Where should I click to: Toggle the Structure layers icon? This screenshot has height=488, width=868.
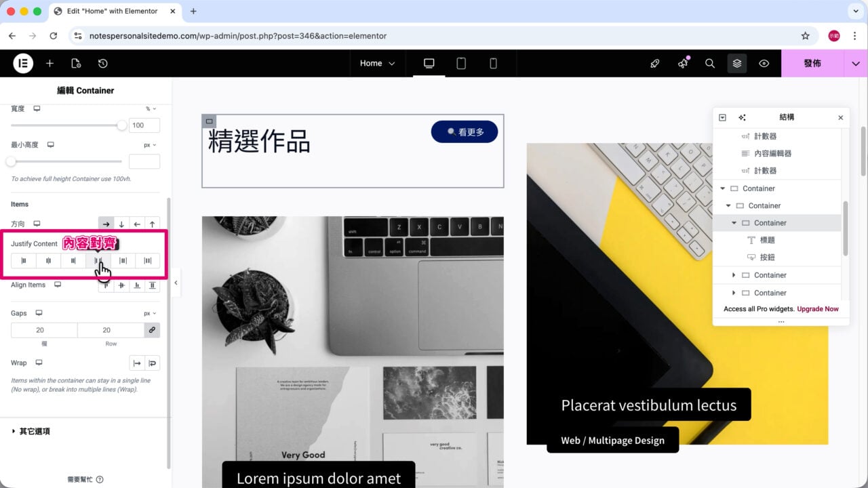737,63
